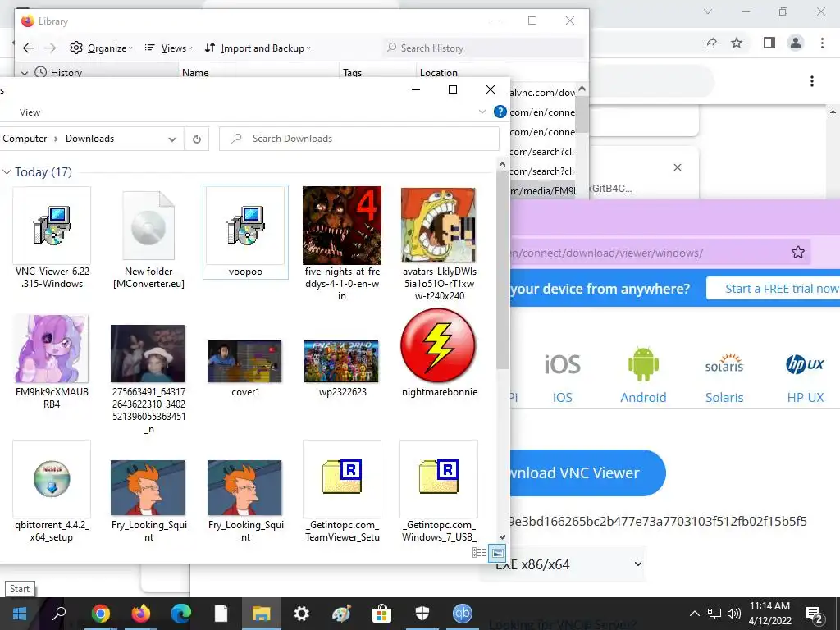Open Firefox from the taskbar
This screenshot has height=630, width=840.
click(141, 614)
